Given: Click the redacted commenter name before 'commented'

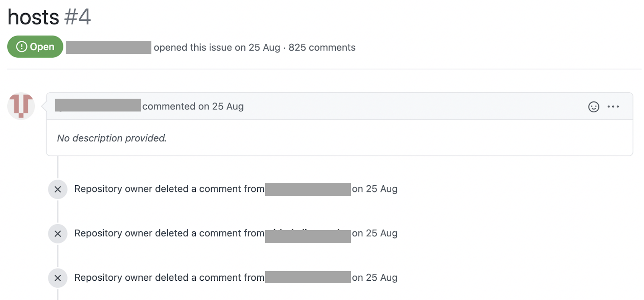Looking at the screenshot, I should click(x=98, y=105).
